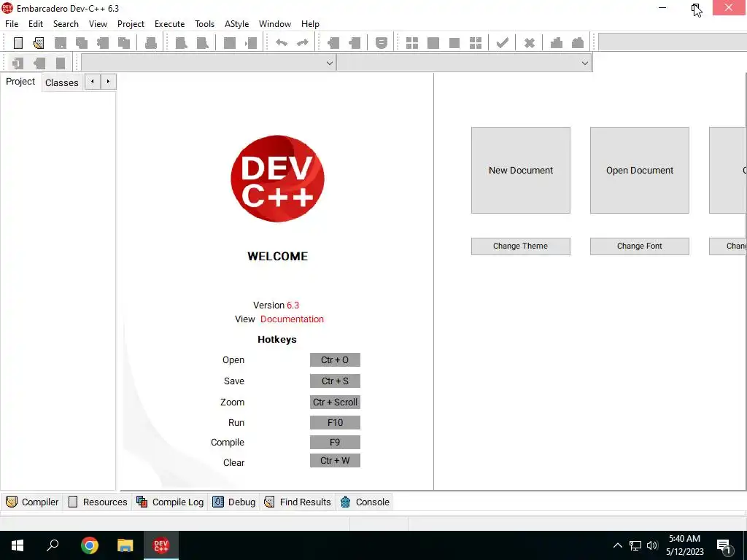This screenshot has width=747, height=560.
Task: Click the Ctr + Scroll hotkey button
Action: pos(335,402)
